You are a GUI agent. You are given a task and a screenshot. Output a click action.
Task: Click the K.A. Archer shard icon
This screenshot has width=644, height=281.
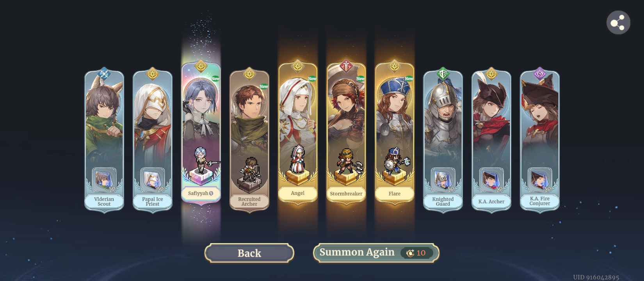point(491,180)
